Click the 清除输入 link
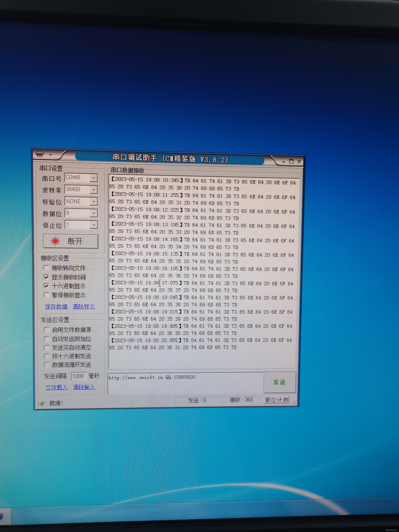 (84, 387)
